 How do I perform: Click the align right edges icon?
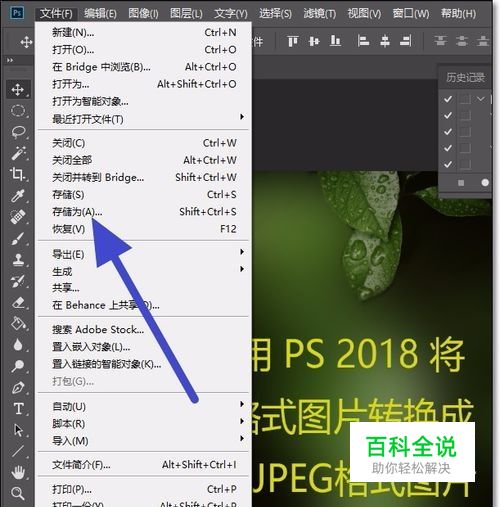coord(406,41)
